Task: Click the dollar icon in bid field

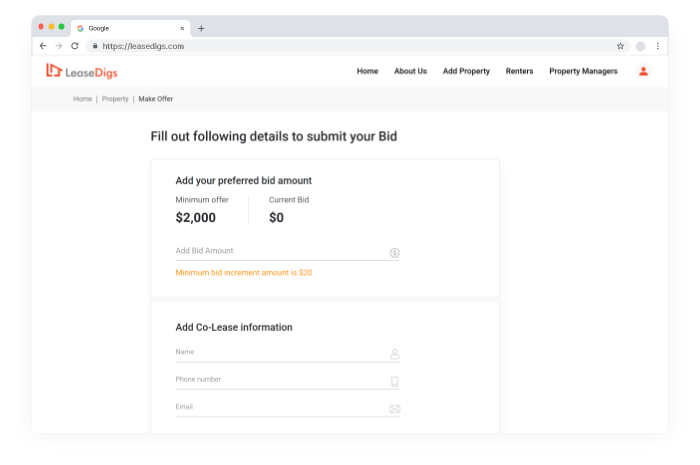Action: point(395,253)
